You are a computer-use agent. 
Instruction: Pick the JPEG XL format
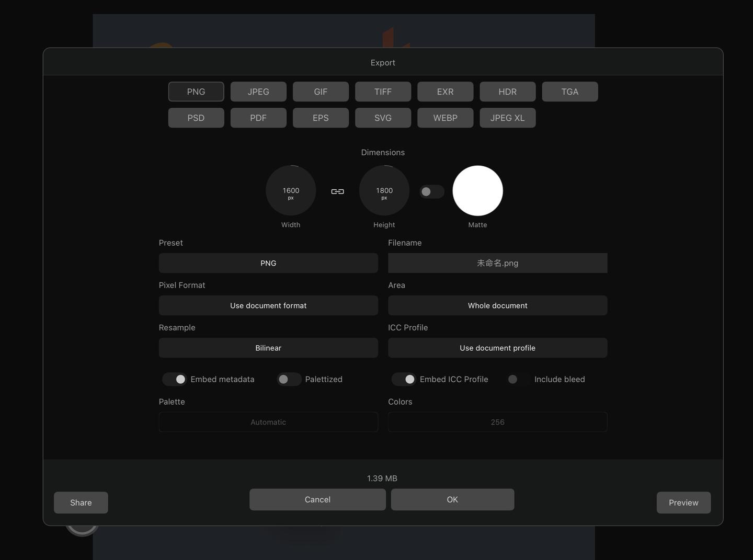pyautogui.click(x=507, y=118)
